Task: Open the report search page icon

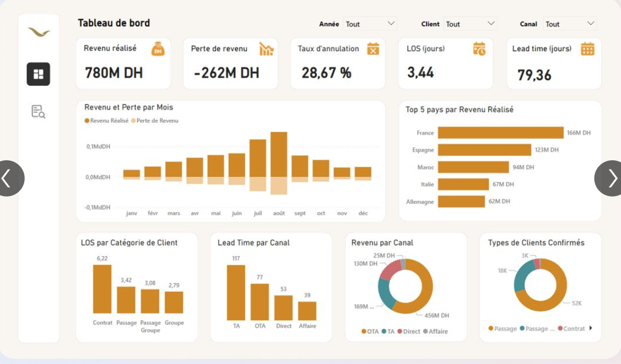Action: point(39,112)
